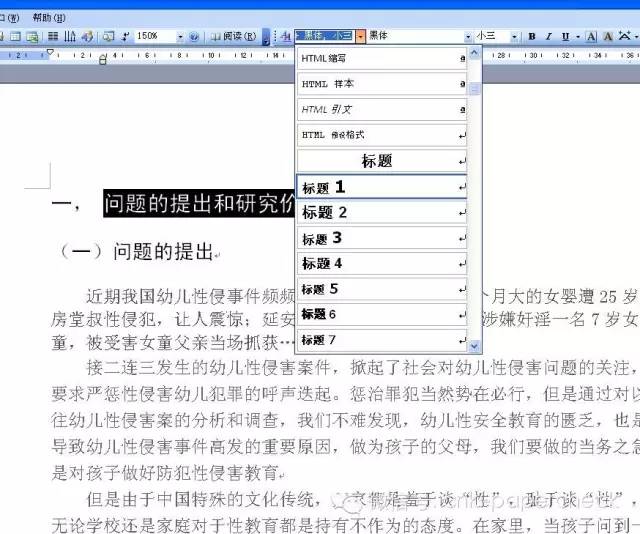Apply the 标题 1 style
640x534 pixels.
[x=382, y=187]
